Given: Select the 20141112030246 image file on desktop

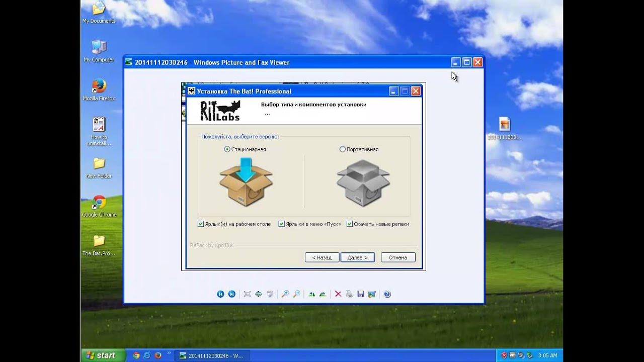Looking at the screenshot, I should [x=505, y=129].
